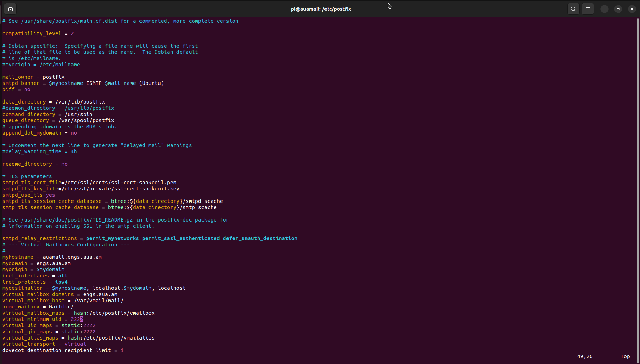
Task: Click the append_dot_mydomain parameter
Action: (x=32, y=133)
